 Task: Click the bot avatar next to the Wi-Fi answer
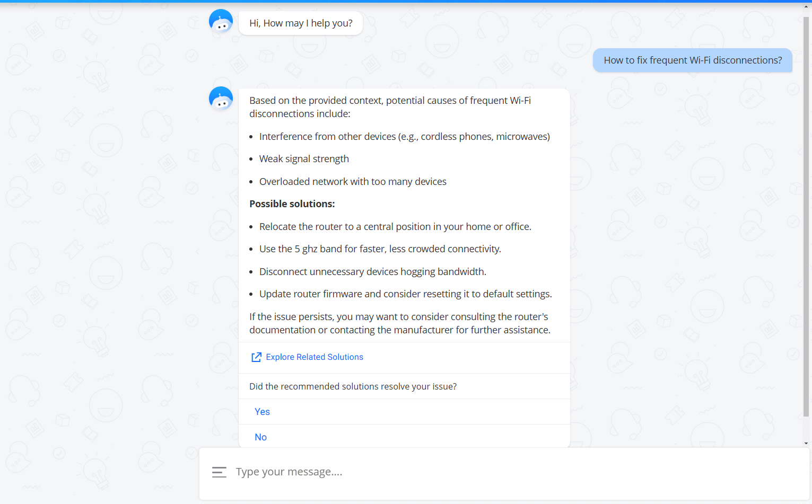(x=221, y=99)
